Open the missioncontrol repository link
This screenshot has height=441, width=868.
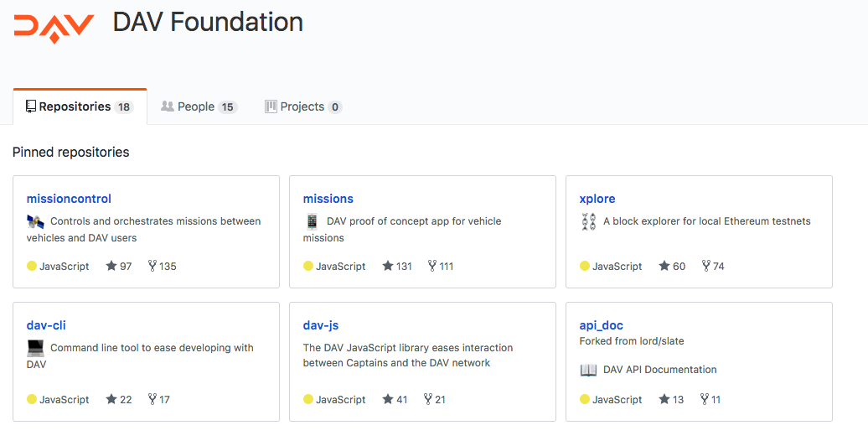coord(69,199)
